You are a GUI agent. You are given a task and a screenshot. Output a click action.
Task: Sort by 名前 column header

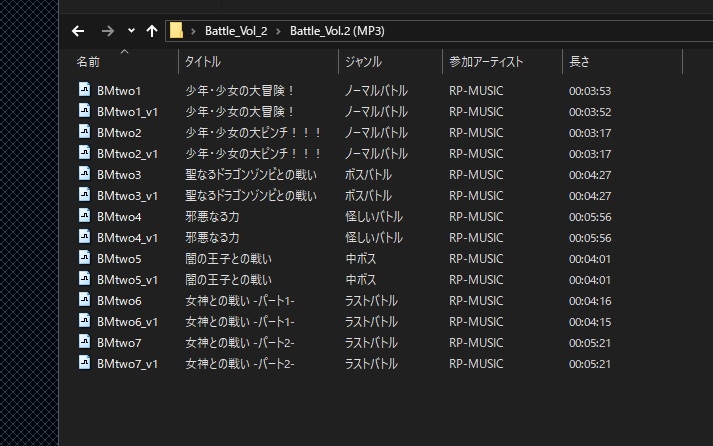pyautogui.click(x=89, y=62)
